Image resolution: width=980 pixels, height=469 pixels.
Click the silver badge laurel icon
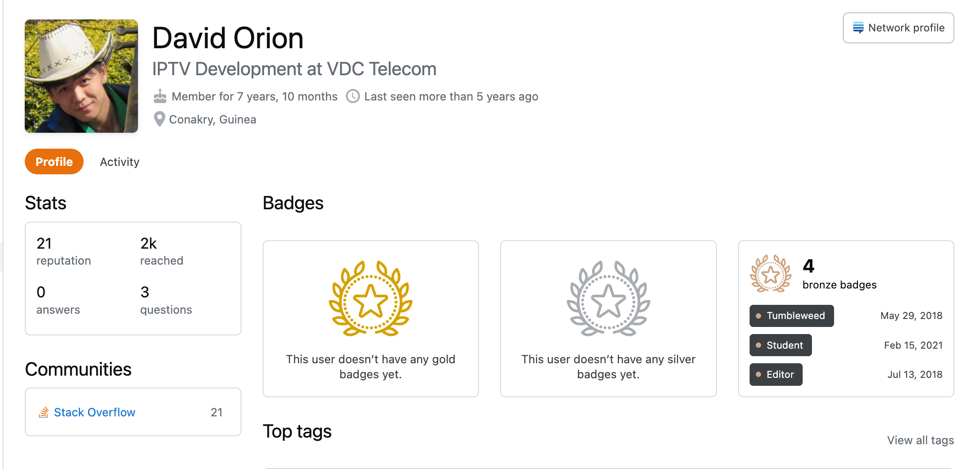608,298
